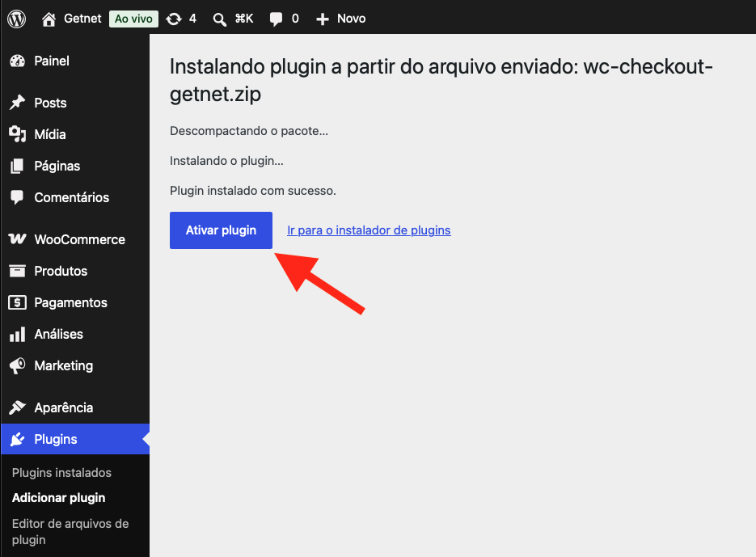Click the updates refresh icon
Image resolution: width=756 pixels, height=557 pixels.
coord(174,19)
